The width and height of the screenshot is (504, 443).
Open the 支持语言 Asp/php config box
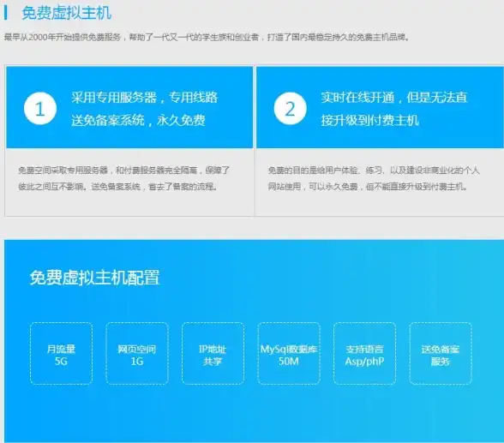tap(364, 353)
